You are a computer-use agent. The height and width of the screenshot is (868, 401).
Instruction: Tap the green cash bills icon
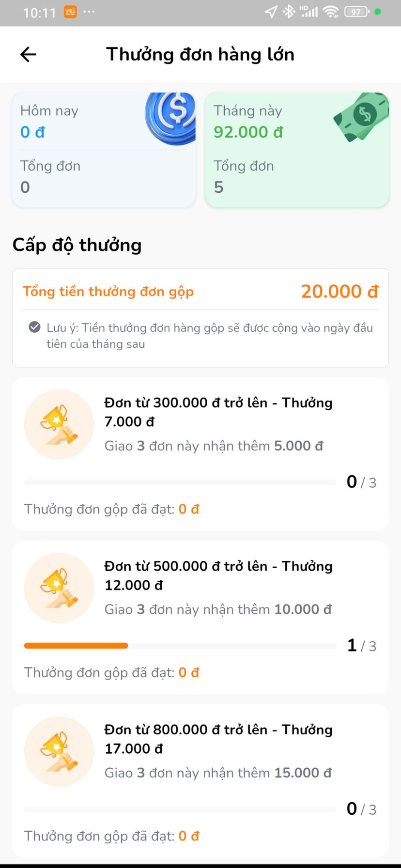tap(363, 116)
